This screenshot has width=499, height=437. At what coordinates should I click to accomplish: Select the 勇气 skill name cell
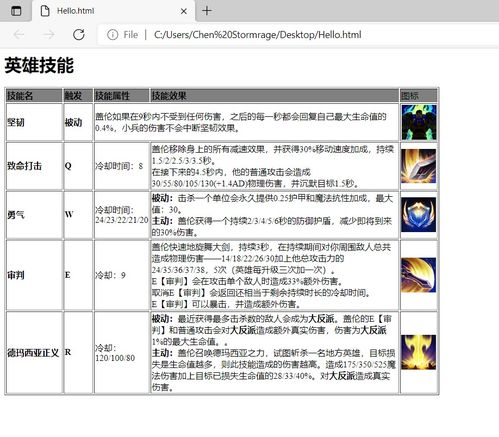click(x=34, y=215)
